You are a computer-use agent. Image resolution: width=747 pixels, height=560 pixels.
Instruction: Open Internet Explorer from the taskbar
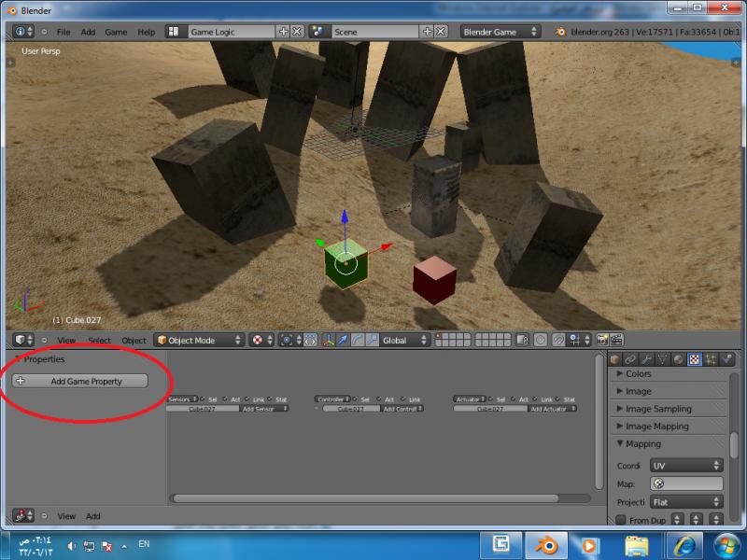(x=683, y=544)
